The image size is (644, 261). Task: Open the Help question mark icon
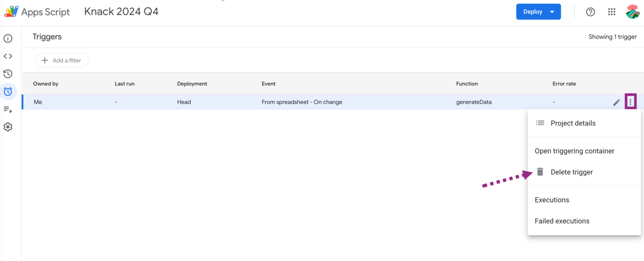(591, 12)
